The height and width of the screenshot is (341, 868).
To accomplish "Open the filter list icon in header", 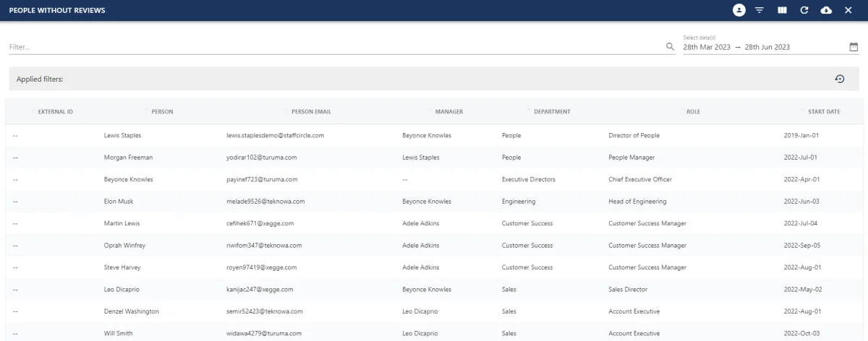I will pos(759,10).
